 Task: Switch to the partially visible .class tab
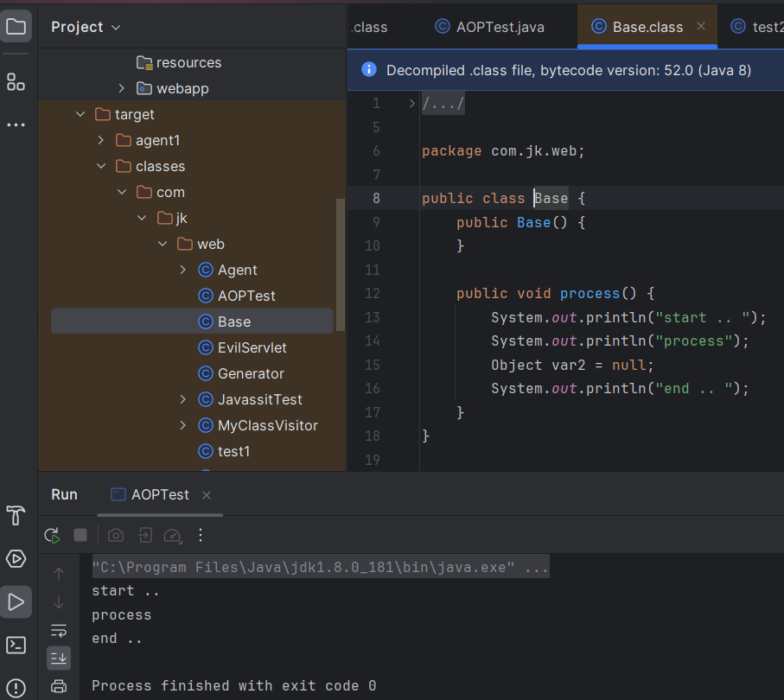pos(369,27)
